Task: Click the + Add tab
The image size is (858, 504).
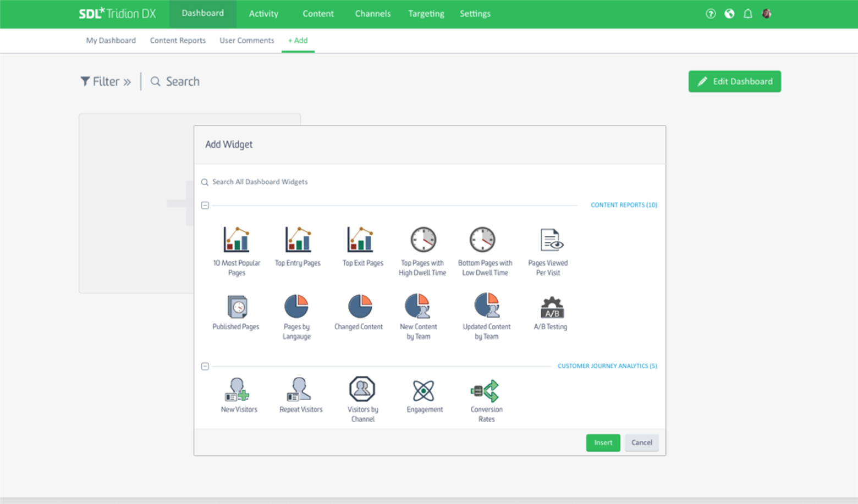Action: point(298,41)
